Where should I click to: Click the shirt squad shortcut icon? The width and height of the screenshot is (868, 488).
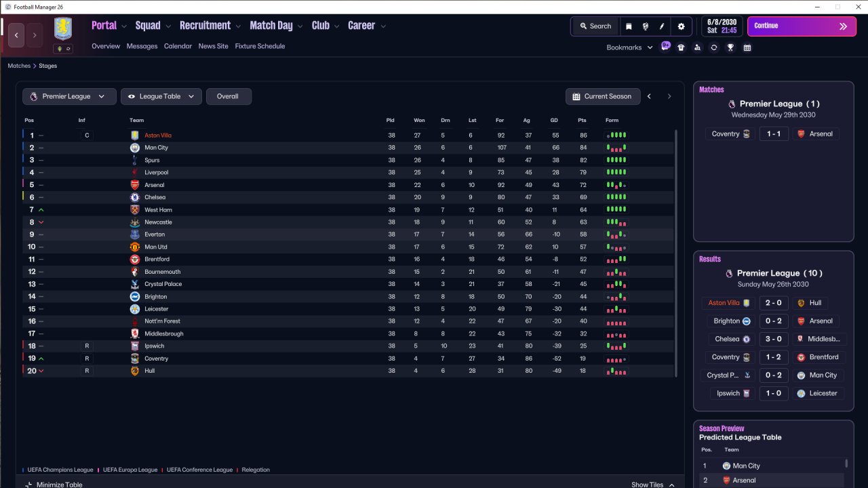681,47
